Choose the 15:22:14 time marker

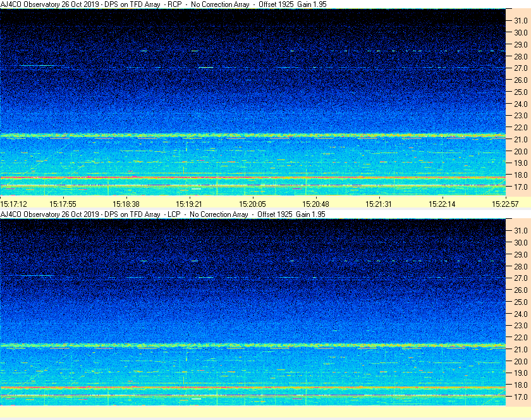pos(441,204)
